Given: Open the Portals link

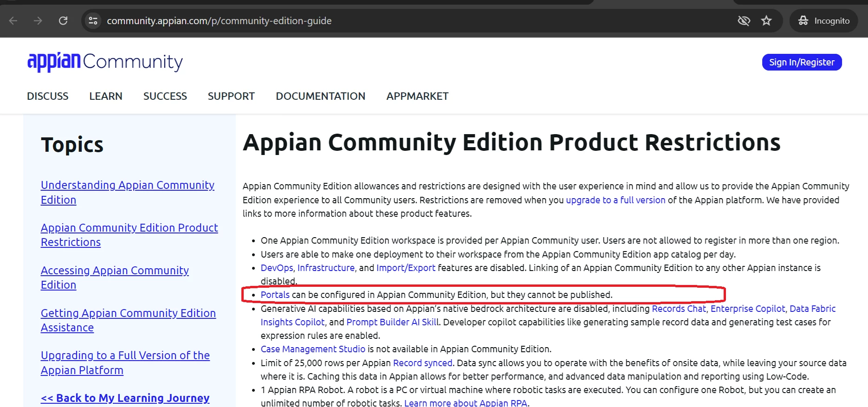Looking at the screenshot, I should click(275, 295).
